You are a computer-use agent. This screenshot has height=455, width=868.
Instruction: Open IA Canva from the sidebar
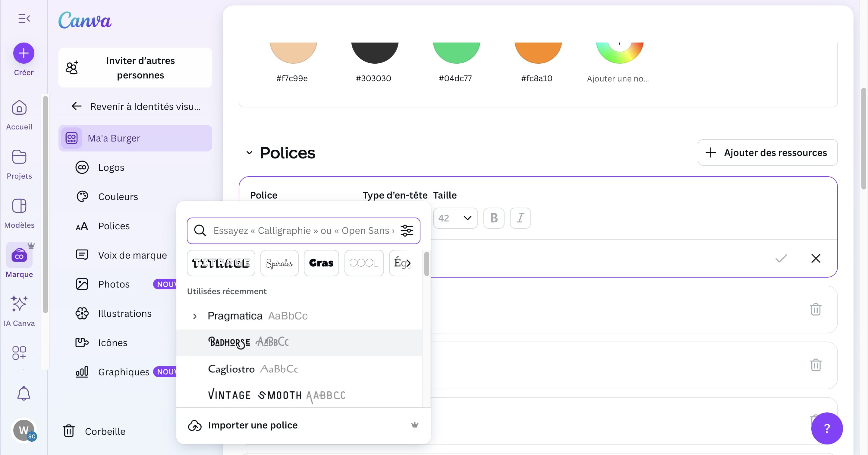pyautogui.click(x=19, y=310)
